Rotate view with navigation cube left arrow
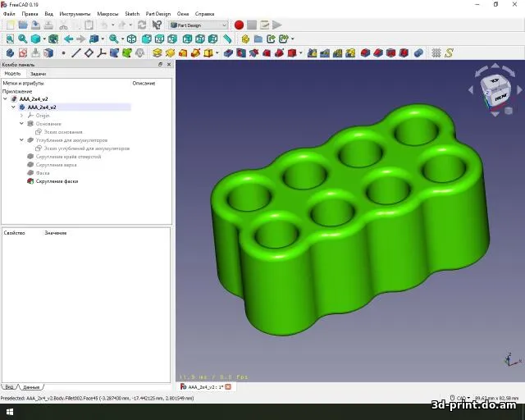The width and height of the screenshot is (525, 420). (x=471, y=89)
